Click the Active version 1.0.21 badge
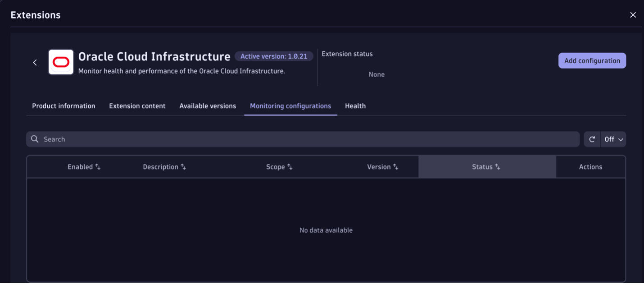The height and width of the screenshot is (285, 644). (274, 56)
